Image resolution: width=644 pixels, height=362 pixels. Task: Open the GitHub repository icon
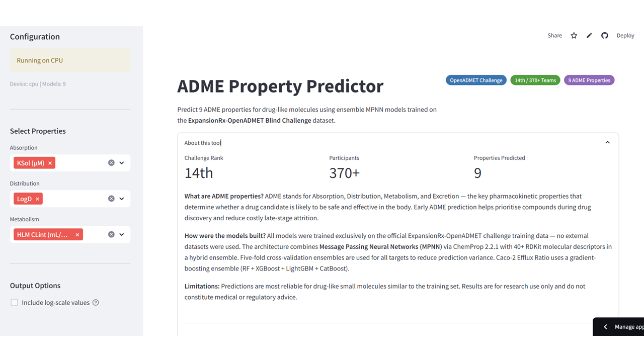(605, 35)
